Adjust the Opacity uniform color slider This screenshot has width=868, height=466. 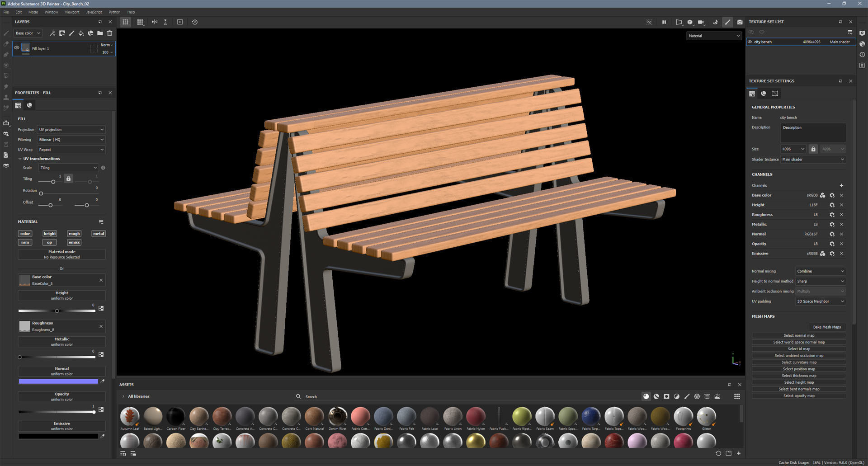pyautogui.click(x=57, y=412)
